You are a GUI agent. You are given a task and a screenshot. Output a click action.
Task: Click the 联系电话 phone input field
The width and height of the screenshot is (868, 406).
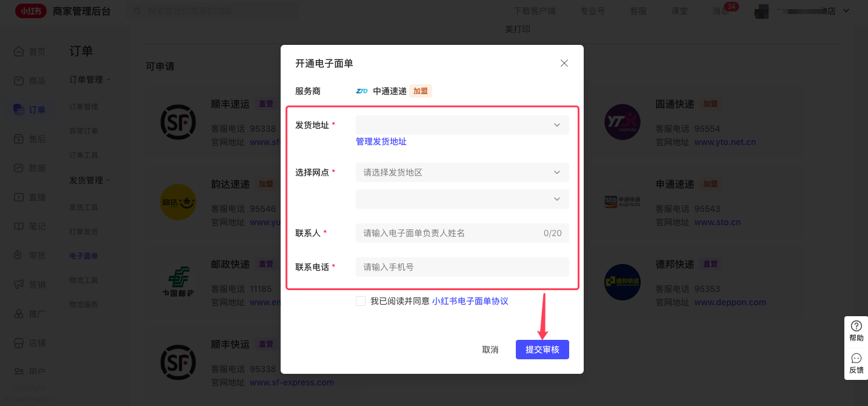[x=462, y=267]
